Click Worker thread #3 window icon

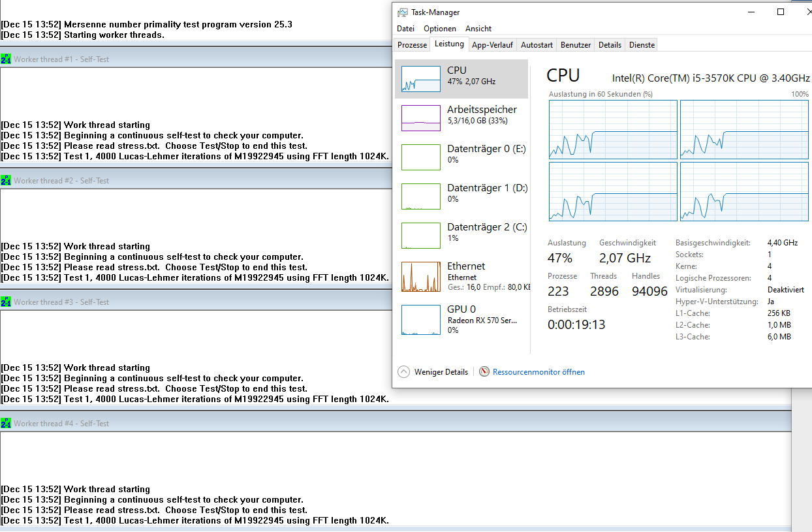(x=6, y=302)
